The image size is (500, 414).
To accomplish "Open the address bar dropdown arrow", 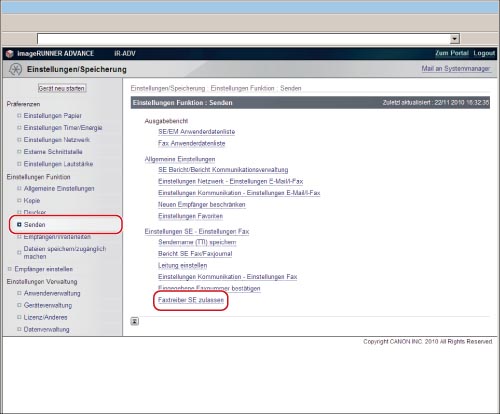I will pos(455,39).
